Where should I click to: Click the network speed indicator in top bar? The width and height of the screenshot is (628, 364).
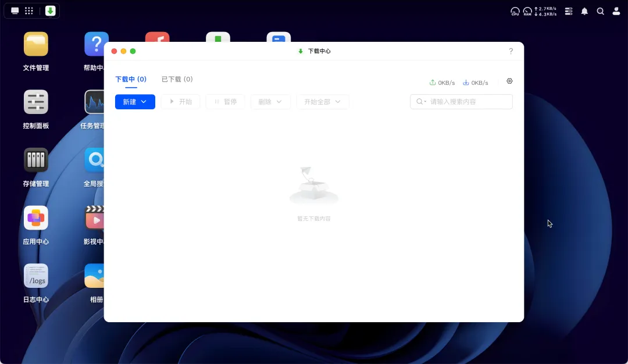pyautogui.click(x=545, y=11)
